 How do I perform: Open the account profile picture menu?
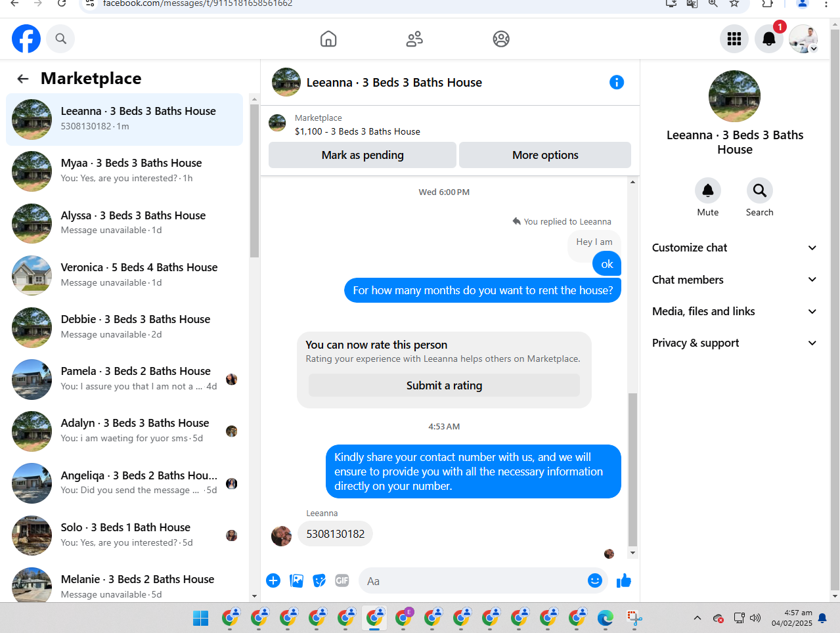click(803, 39)
